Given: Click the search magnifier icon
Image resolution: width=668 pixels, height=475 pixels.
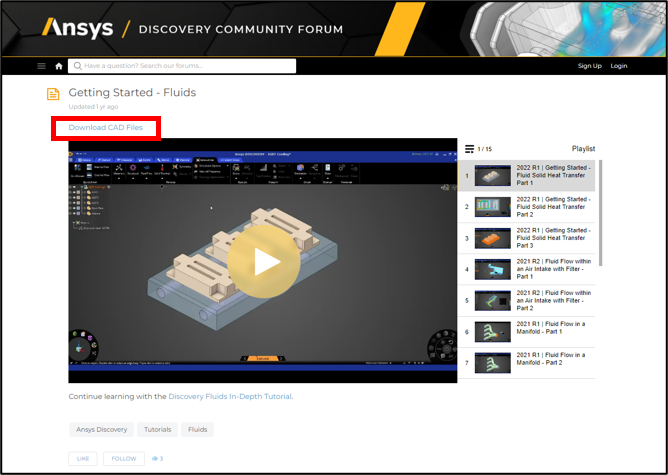Looking at the screenshot, I should (x=78, y=66).
